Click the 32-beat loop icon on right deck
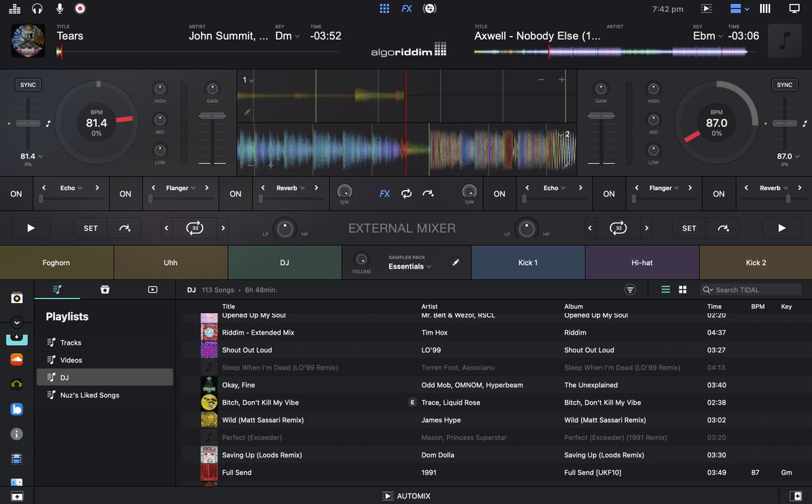812x504 pixels. click(x=618, y=228)
